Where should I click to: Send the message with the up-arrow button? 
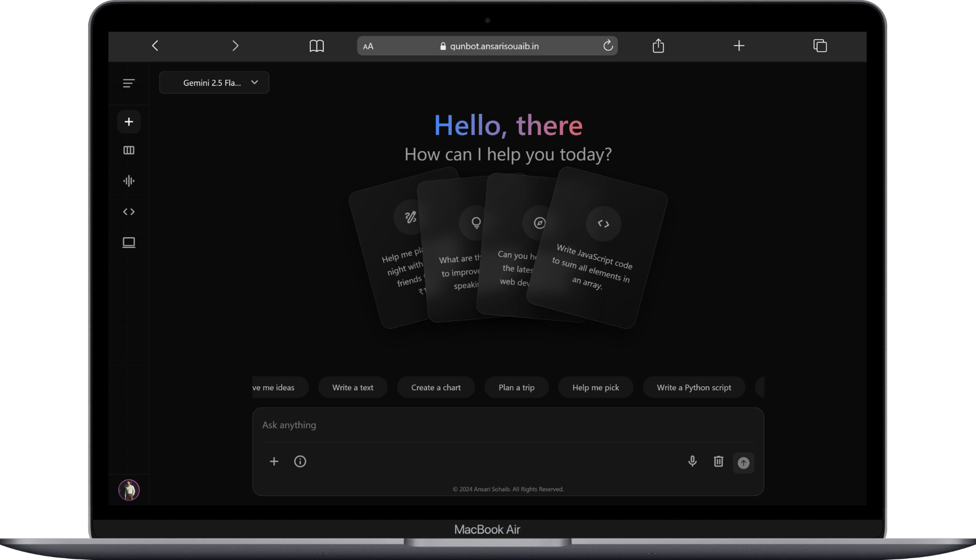tap(743, 462)
